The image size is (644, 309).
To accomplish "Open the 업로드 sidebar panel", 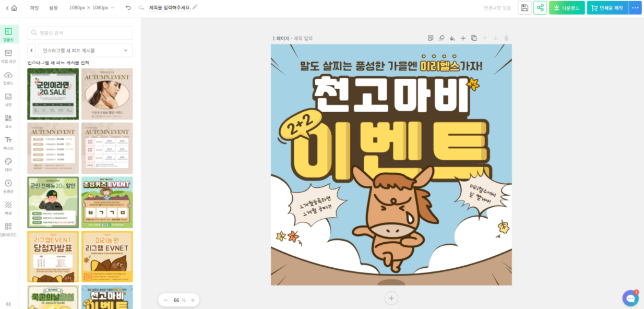I will [x=8, y=78].
